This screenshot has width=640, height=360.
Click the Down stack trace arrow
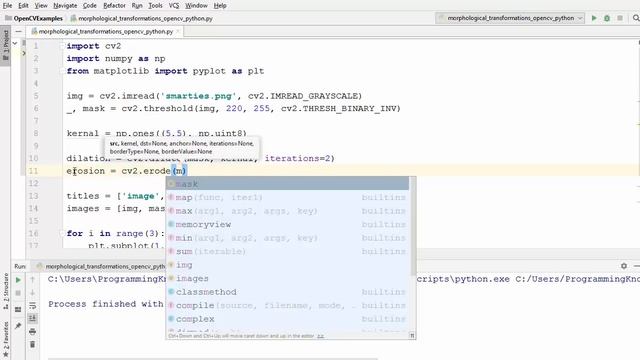[x=33, y=293]
